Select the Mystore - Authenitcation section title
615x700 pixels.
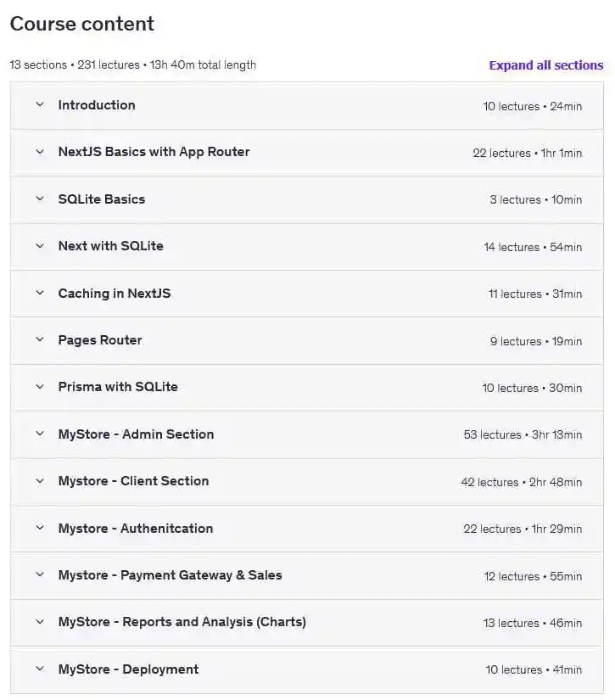135,529
